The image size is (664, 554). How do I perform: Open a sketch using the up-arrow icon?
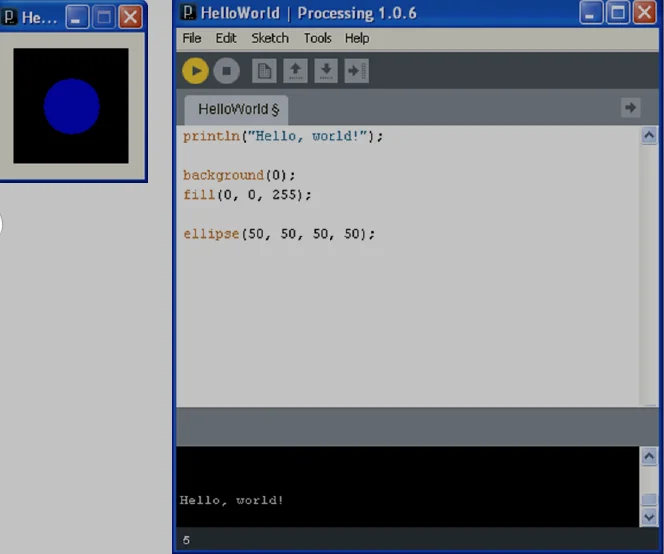pyautogui.click(x=295, y=71)
